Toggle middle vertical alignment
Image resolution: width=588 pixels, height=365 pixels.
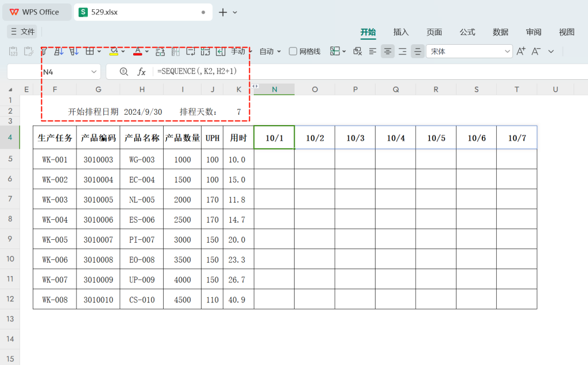click(417, 51)
